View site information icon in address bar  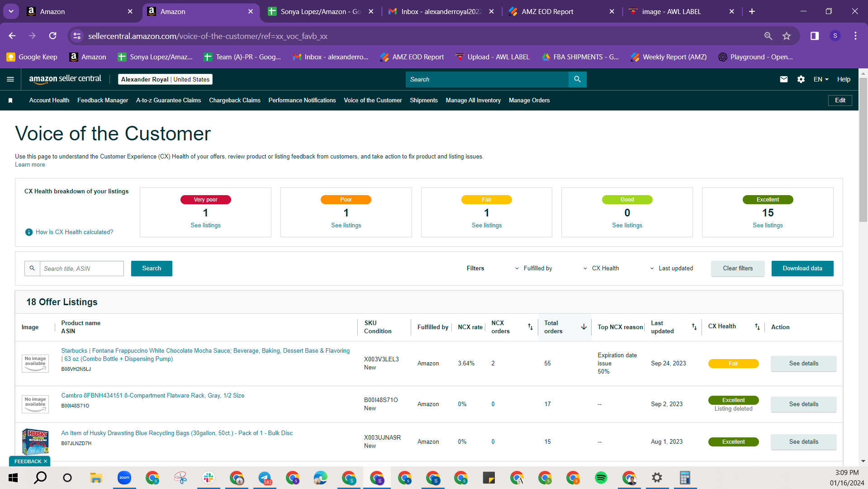[x=77, y=36]
